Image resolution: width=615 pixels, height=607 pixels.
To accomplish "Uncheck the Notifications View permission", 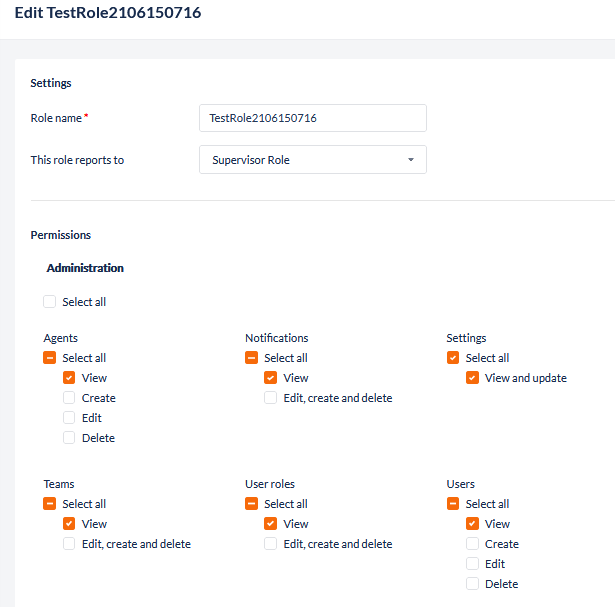I will point(271,378).
